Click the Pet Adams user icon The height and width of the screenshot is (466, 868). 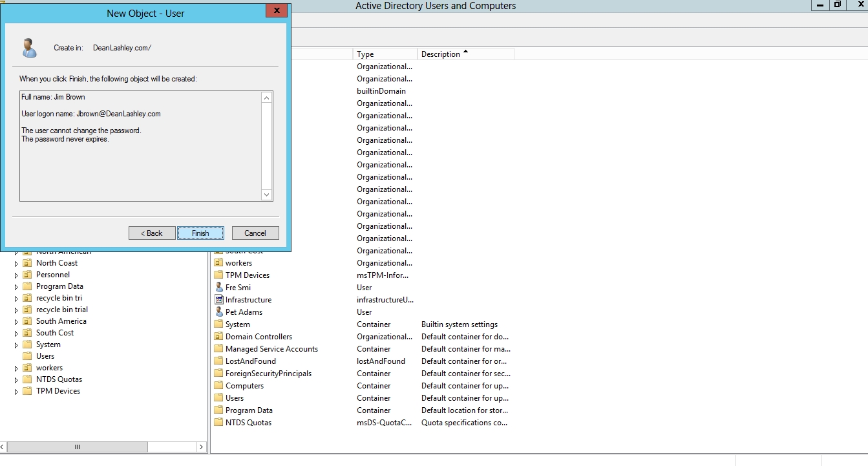coord(218,312)
